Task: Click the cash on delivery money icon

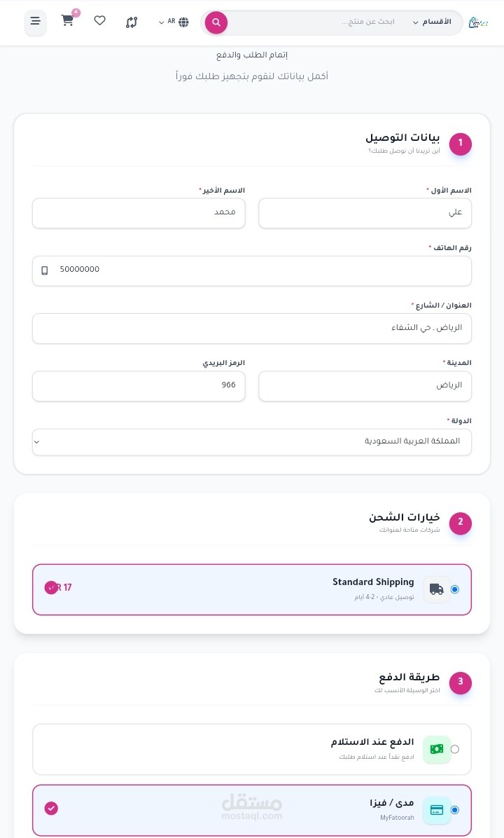Action: pyautogui.click(x=437, y=749)
